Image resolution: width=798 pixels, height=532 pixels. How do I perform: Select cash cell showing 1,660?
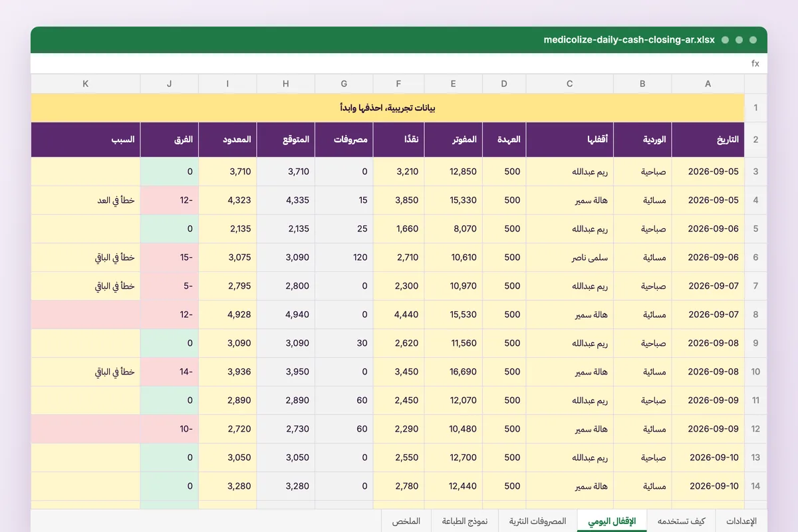tap(398, 229)
